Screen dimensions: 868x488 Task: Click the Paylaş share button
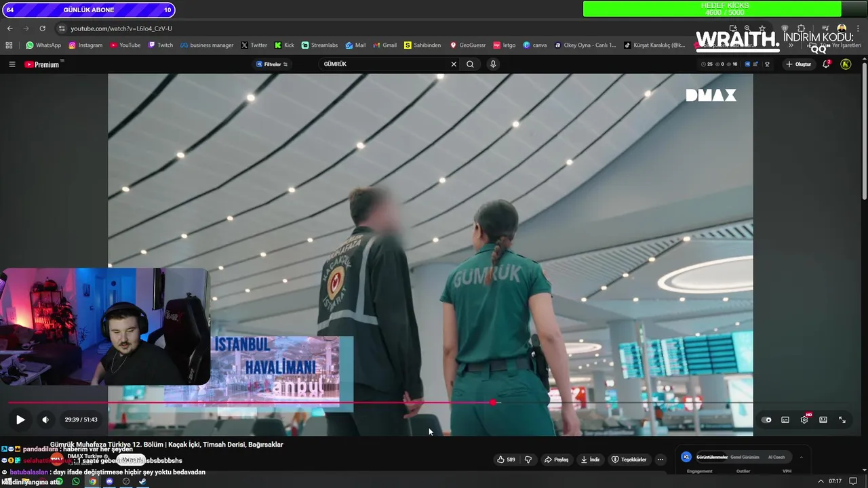556,460
